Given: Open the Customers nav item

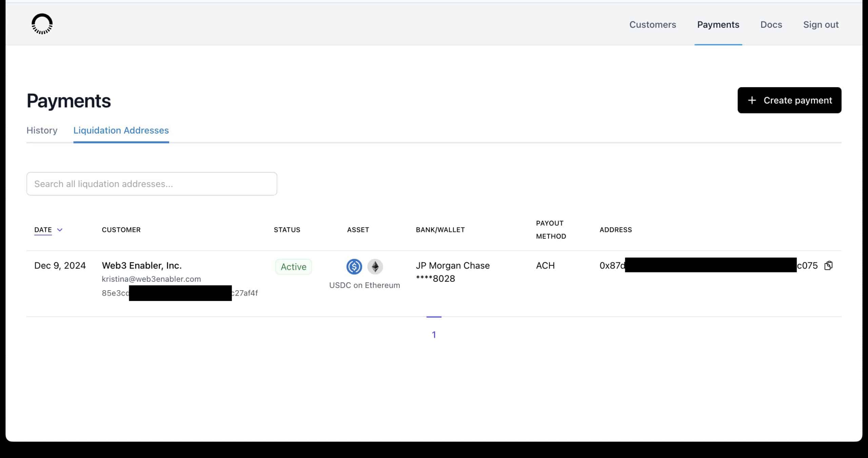Looking at the screenshot, I should [x=652, y=25].
